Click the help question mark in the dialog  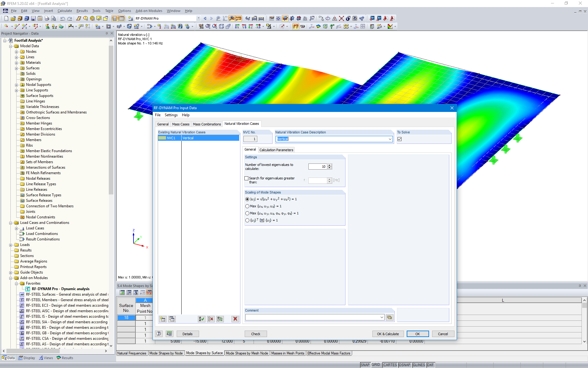[159, 334]
